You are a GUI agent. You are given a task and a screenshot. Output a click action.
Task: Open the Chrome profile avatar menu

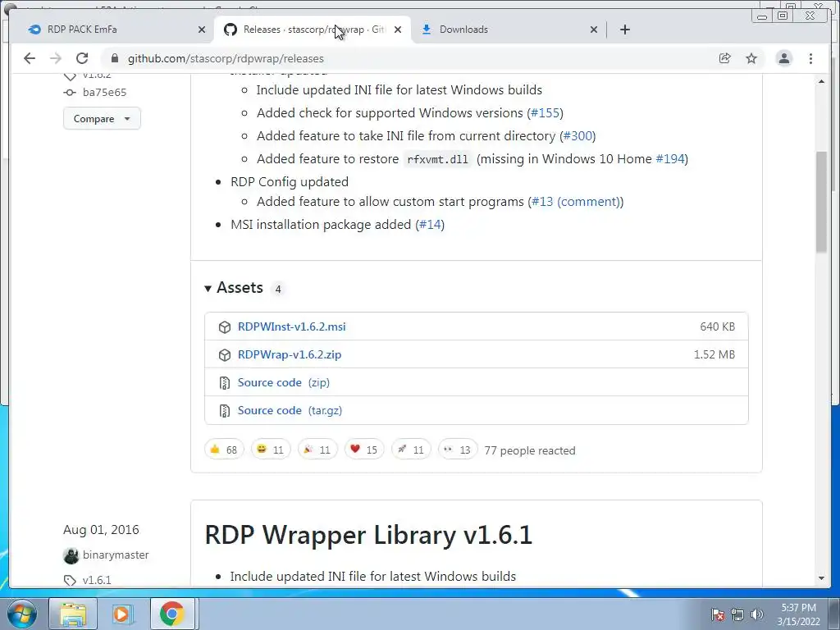[783, 58]
